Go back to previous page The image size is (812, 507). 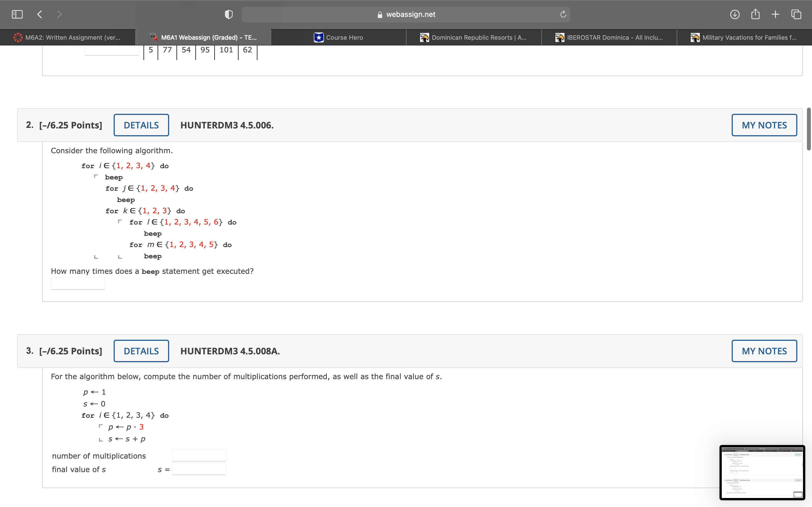click(x=39, y=14)
